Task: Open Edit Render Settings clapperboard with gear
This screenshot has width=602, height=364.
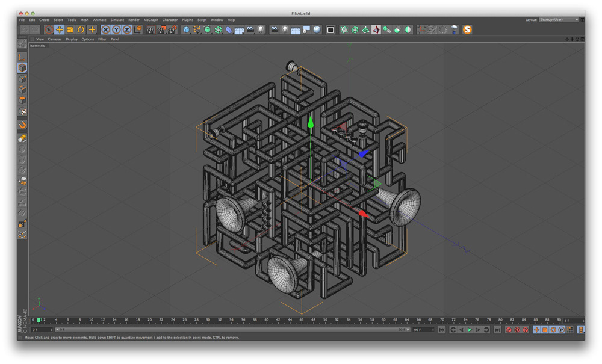Action: tap(172, 29)
